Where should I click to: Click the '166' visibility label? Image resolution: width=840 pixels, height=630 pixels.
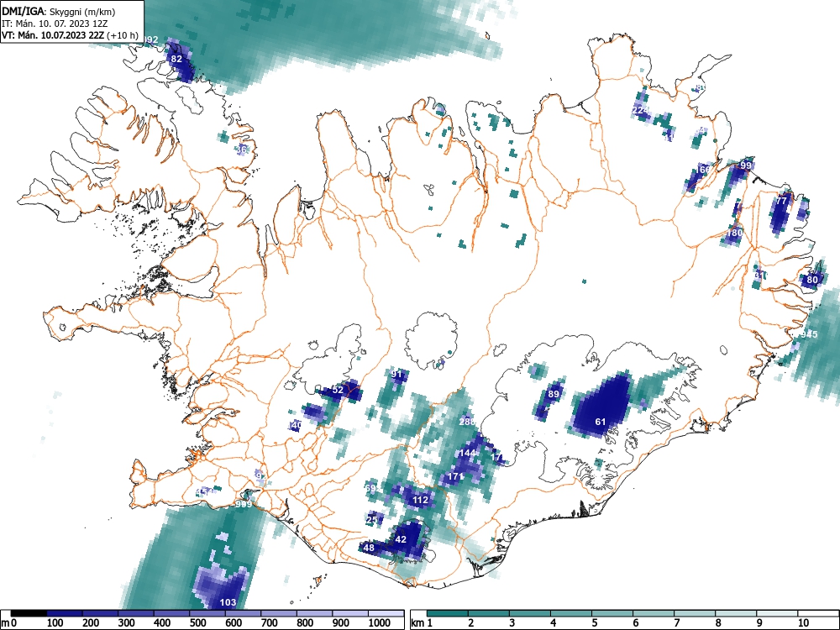(701, 170)
